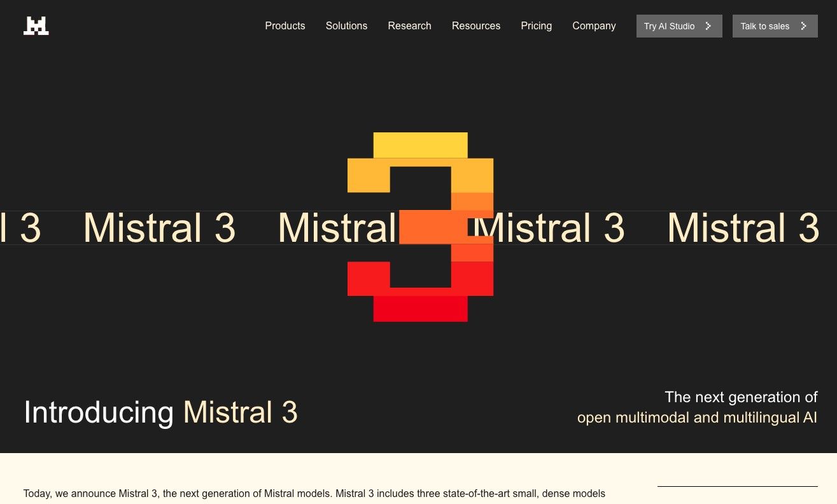Click the red bottom block of the pixel 3
The image size is (837, 504).
coord(420,309)
